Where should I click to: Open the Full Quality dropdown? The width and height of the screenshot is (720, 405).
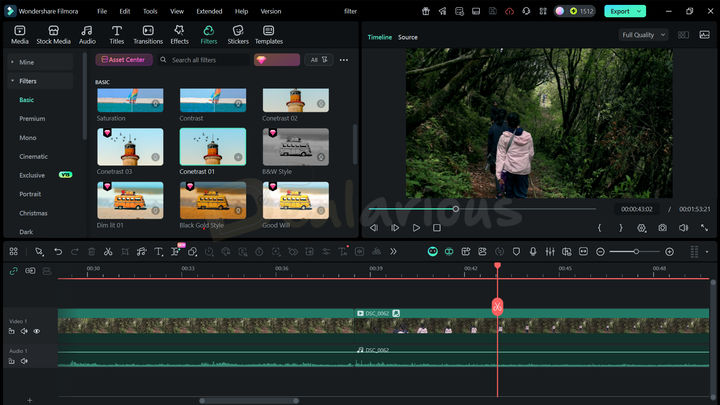(643, 35)
